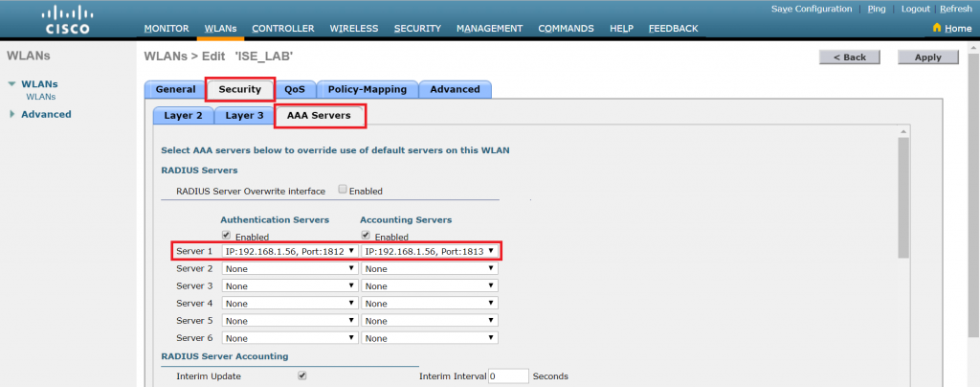Collapse the WLANs tree section in sidebar
This screenshot has height=387, width=980.
(x=11, y=84)
